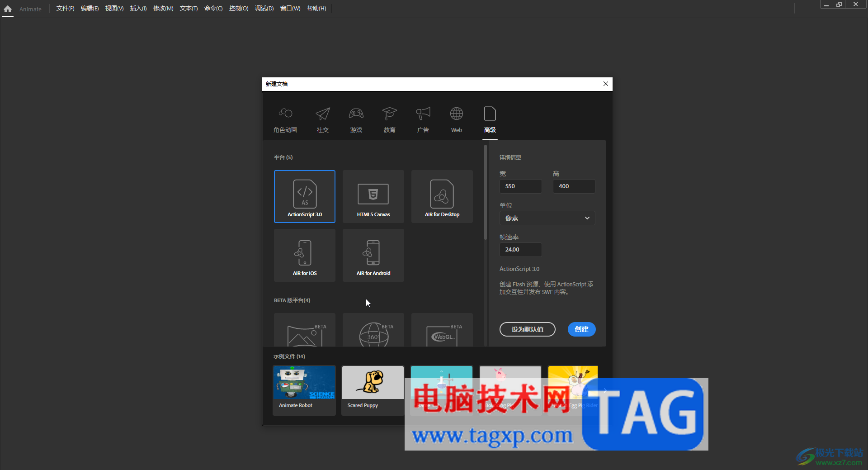Click the 示例文件 (14) heading

[289, 356]
